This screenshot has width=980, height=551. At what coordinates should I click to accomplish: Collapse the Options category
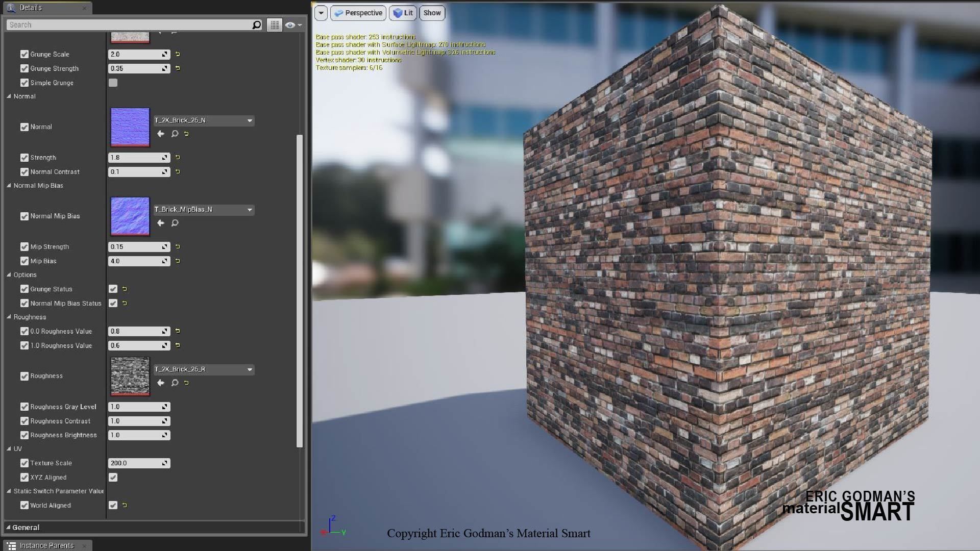coord(9,275)
